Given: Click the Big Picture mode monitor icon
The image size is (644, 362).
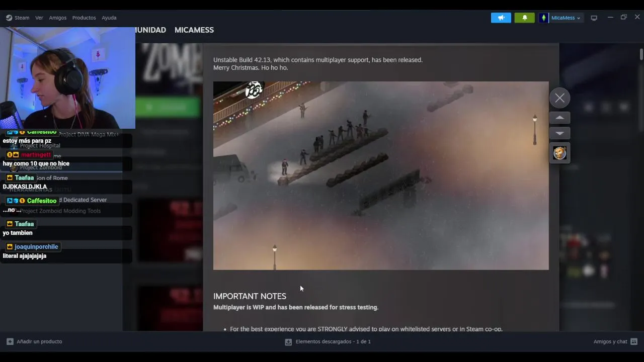Looking at the screenshot, I should (594, 18).
